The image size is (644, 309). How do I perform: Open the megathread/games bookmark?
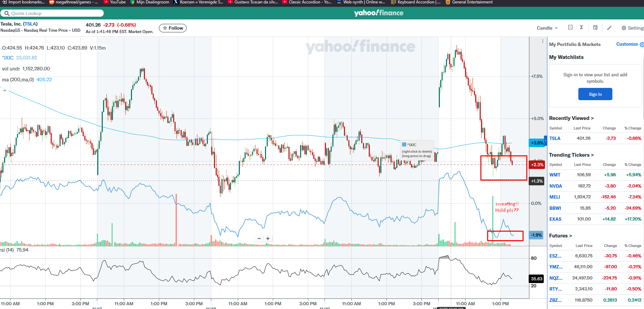pyautogui.click(x=73, y=2)
